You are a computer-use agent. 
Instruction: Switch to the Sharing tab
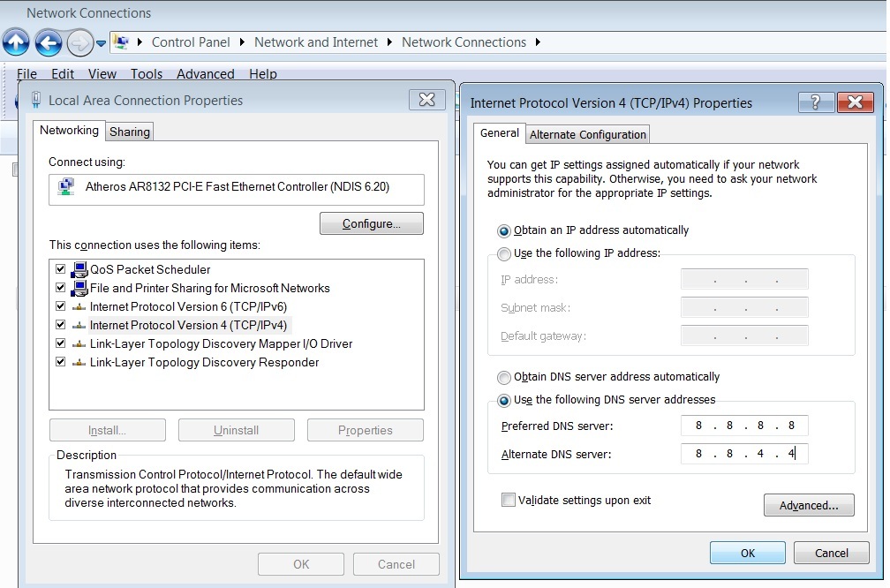tap(130, 132)
